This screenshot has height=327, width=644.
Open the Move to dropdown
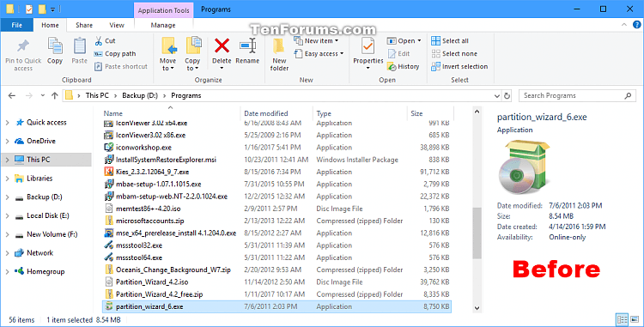coord(168,64)
